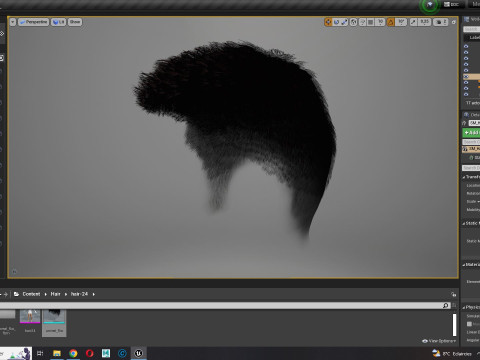Click the Content Browser search magnifier icon
The image size is (480, 360).
coord(446,305)
